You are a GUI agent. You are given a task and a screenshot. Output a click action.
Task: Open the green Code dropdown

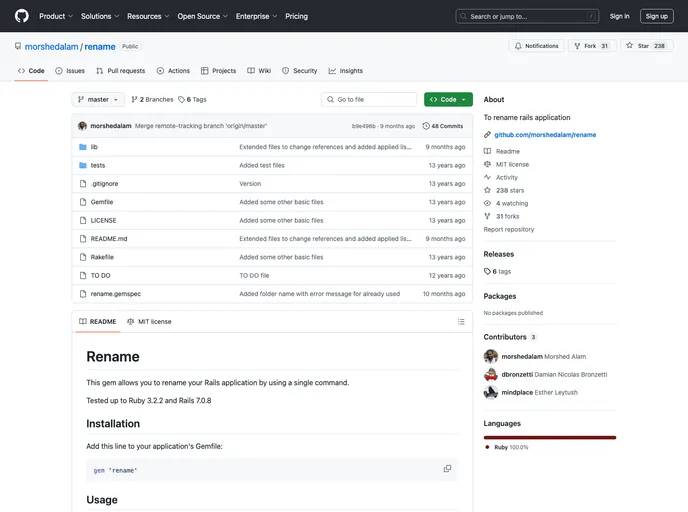(x=448, y=100)
